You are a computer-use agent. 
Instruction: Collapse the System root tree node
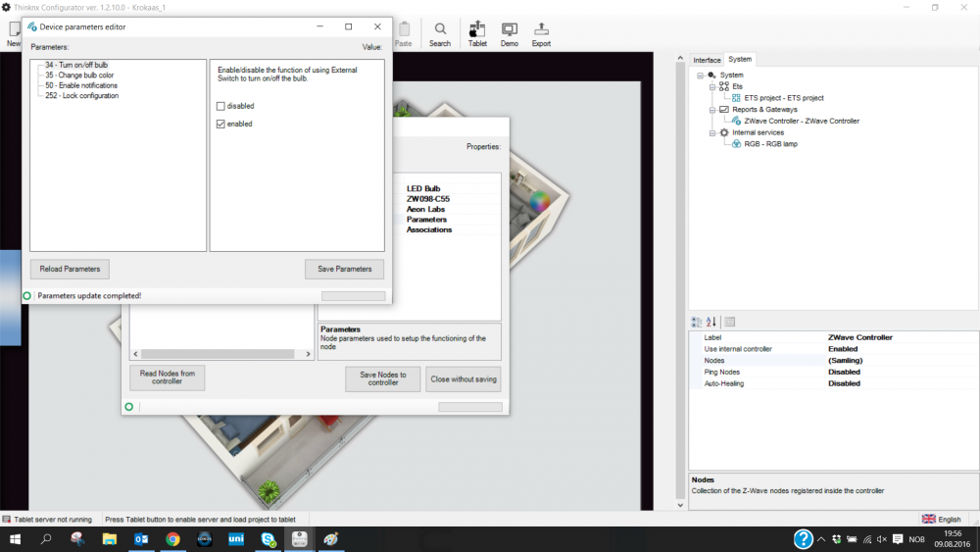click(701, 75)
